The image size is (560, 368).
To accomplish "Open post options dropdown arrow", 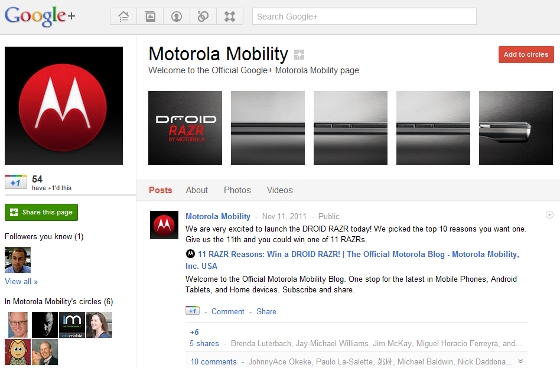I will click(x=550, y=215).
